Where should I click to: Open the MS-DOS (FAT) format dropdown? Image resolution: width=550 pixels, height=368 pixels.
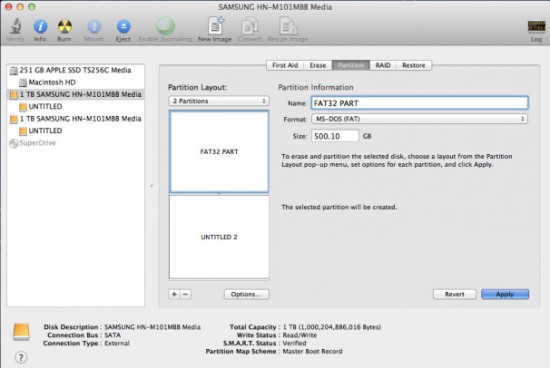pyautogui.click(x=420, y=119)
